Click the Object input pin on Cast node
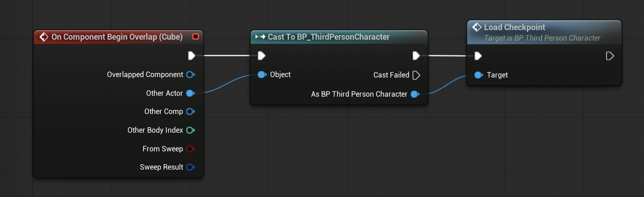This screenshot has height=197, width=644. pyautogui.click(x=262, y=74)
